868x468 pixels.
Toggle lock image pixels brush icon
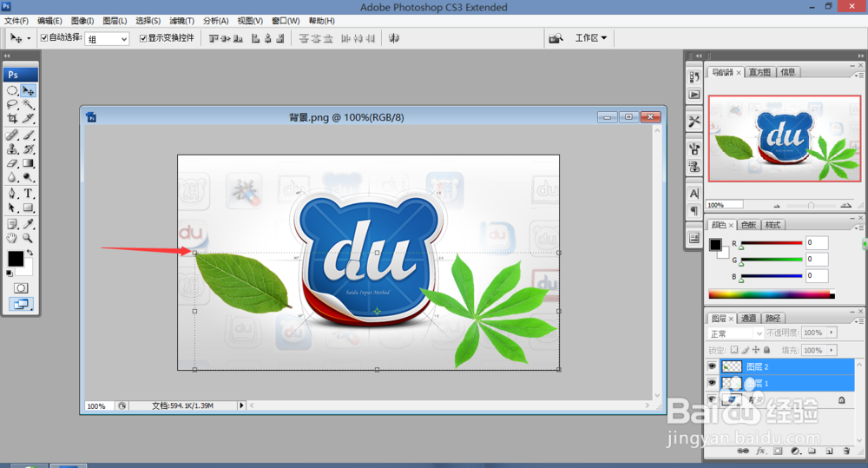point(745,350)
